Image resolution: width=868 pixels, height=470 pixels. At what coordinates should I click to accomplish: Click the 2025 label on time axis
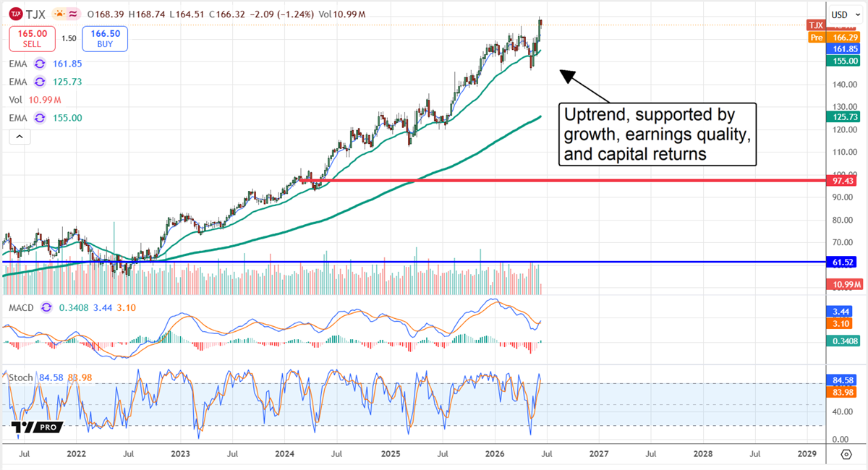[x=390, y=454]
